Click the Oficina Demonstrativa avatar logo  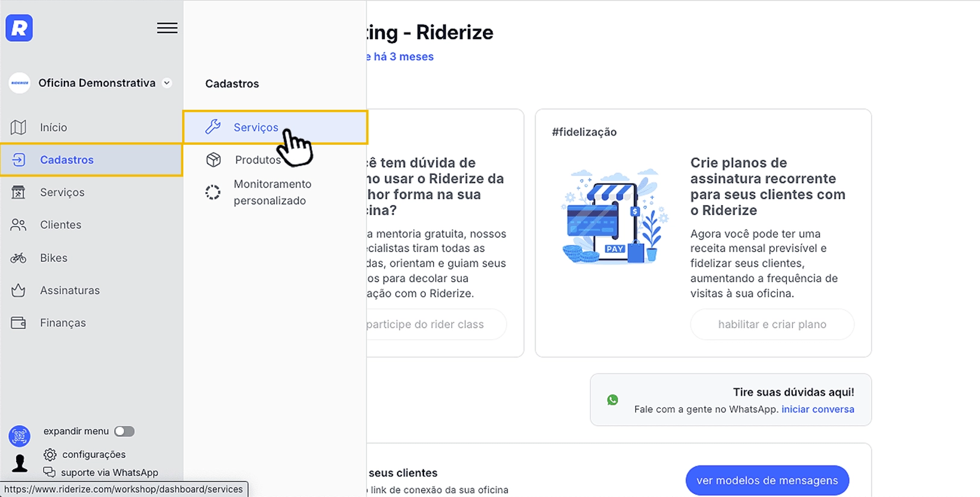(19, 83)
